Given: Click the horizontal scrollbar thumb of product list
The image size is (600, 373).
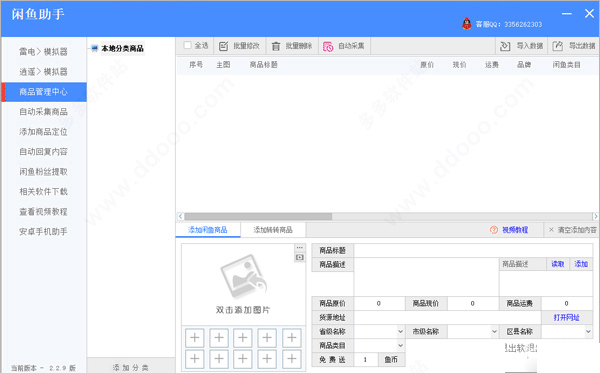Looking at the screenshot, I should pyautogui.click(x=258, y=217).
